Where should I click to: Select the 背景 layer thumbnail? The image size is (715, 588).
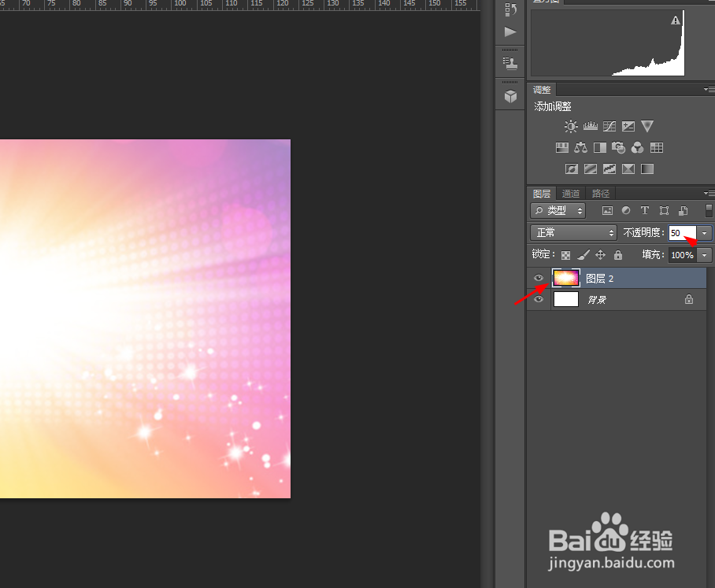click(x=566, y=299)
